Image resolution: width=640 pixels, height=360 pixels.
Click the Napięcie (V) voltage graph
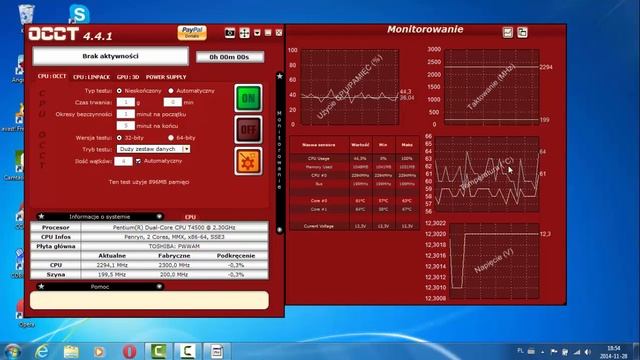pos(494,261)
